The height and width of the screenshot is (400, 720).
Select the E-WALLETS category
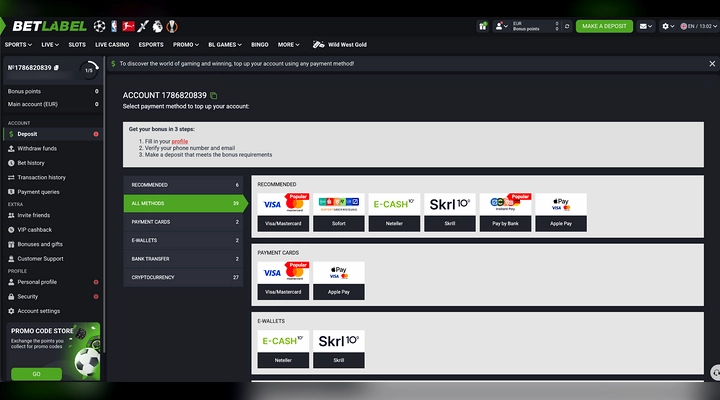(183, 240)
